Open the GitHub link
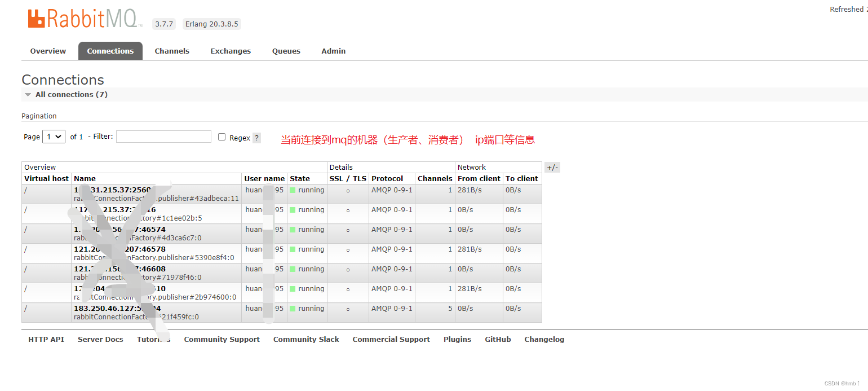868x391 pixels. 498,339
